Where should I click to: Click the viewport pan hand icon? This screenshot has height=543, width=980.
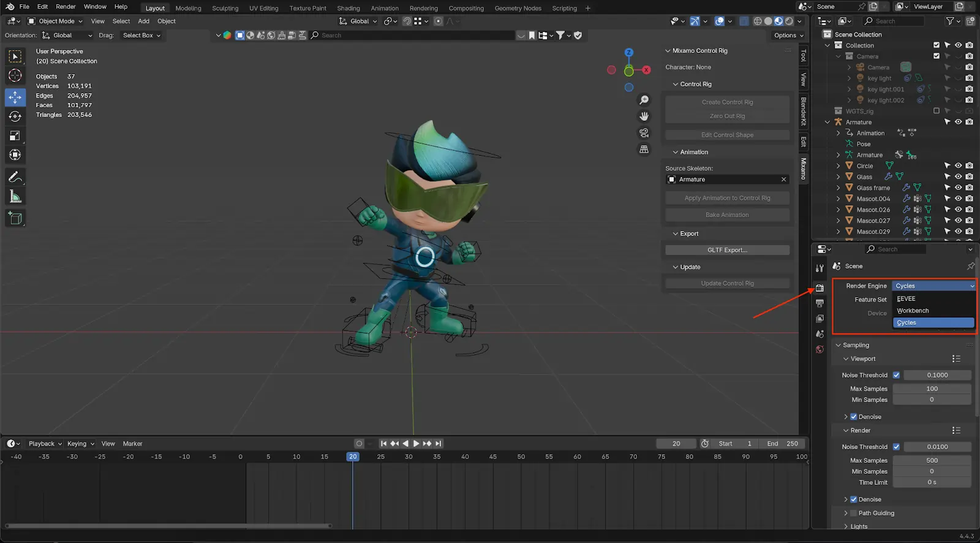pos(644,116)
